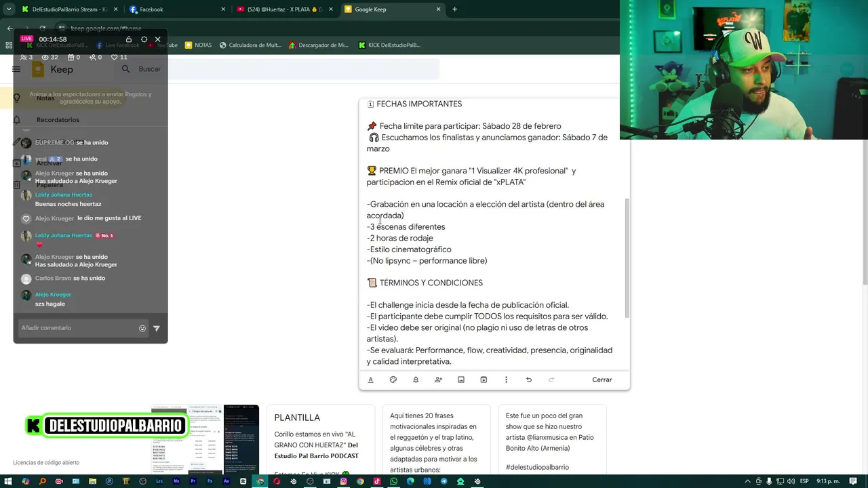Click the note's vertical scrollbar

pyautogui.click(x=627, y=258)
